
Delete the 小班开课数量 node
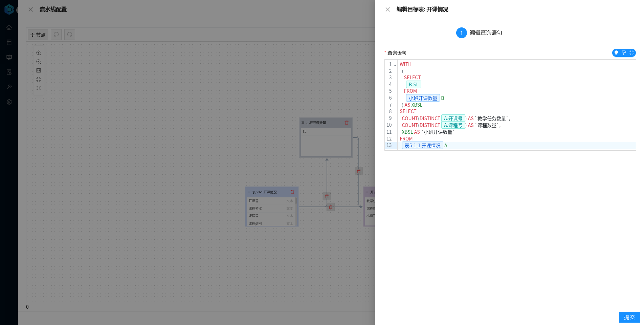(x=347, y=123)
